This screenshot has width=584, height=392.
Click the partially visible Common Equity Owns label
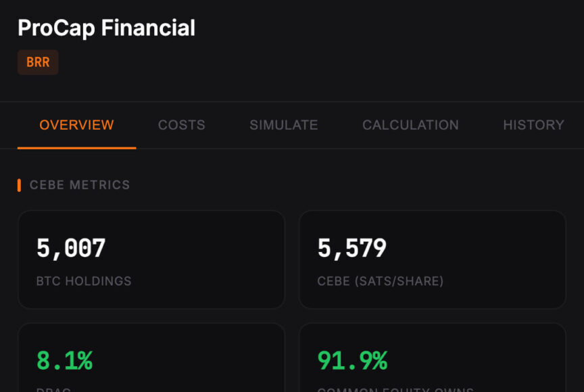click(395, 389)
